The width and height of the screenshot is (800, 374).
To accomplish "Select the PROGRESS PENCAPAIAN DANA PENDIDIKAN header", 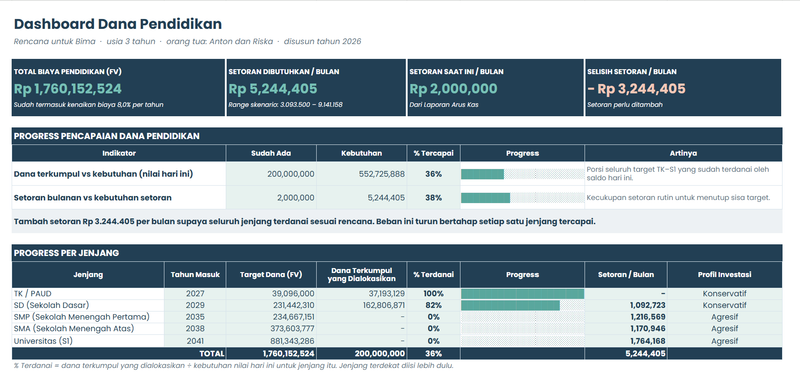I will point(107,136).
